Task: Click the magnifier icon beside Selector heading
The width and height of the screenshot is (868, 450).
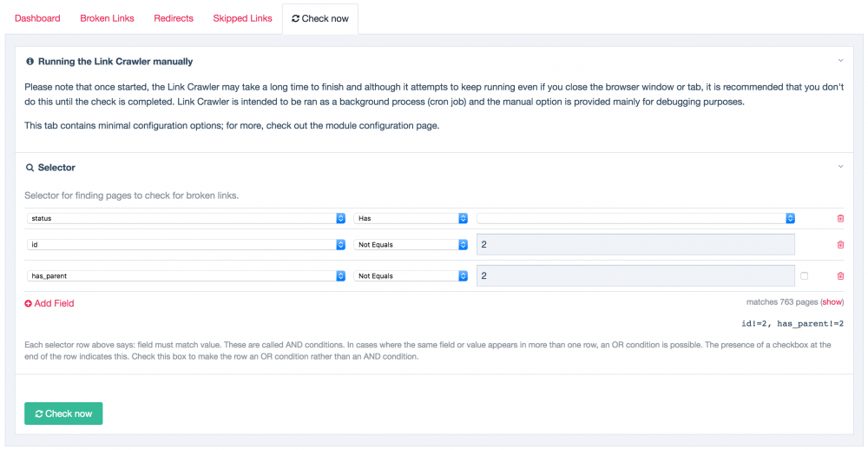Action: coord(30,167)
